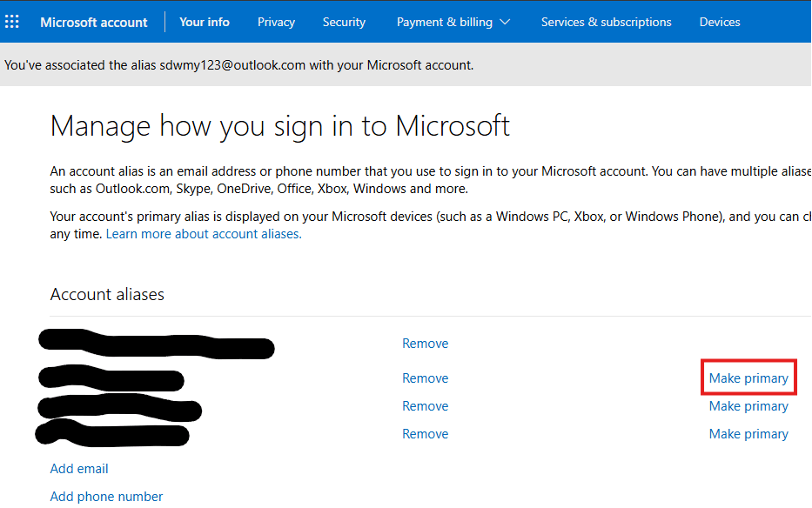Open the Microsoft account home link
The height and width of the screenshot is (508, 812).
94,23
